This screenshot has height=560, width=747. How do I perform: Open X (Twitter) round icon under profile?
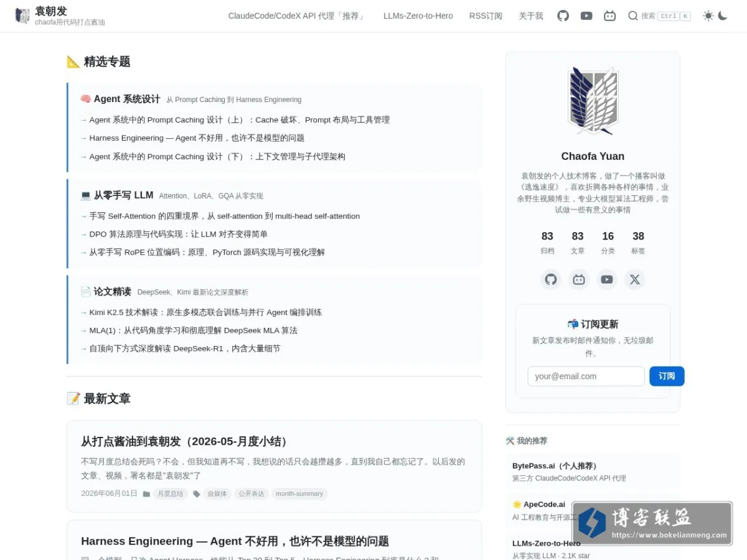(635, 279)
